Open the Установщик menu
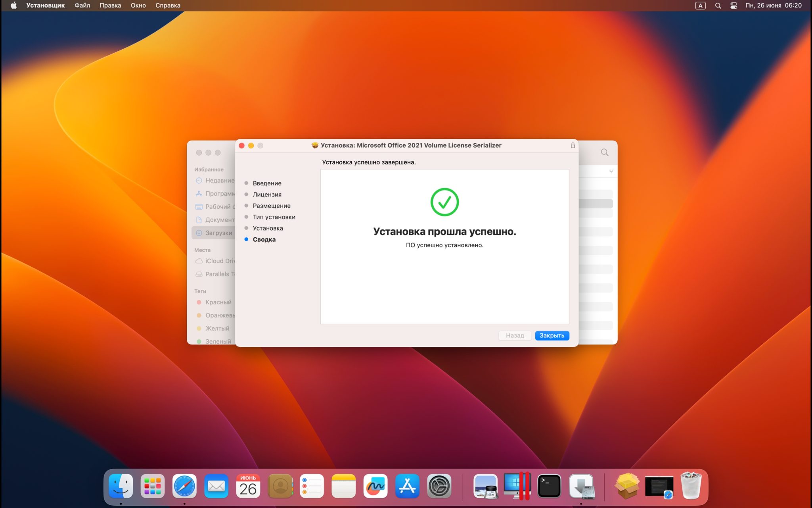This screenshot has height=508, width=812. pos(46,5)
